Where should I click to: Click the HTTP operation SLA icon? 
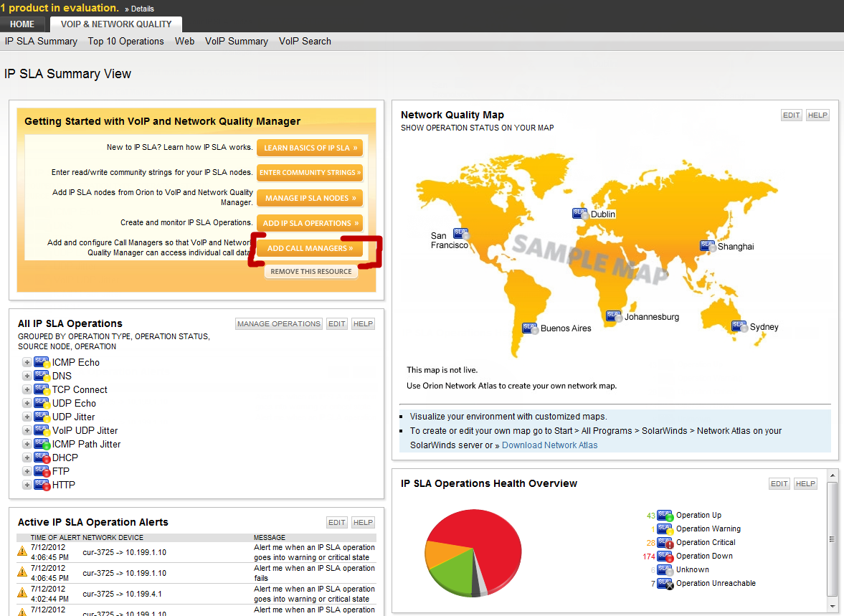42,485
